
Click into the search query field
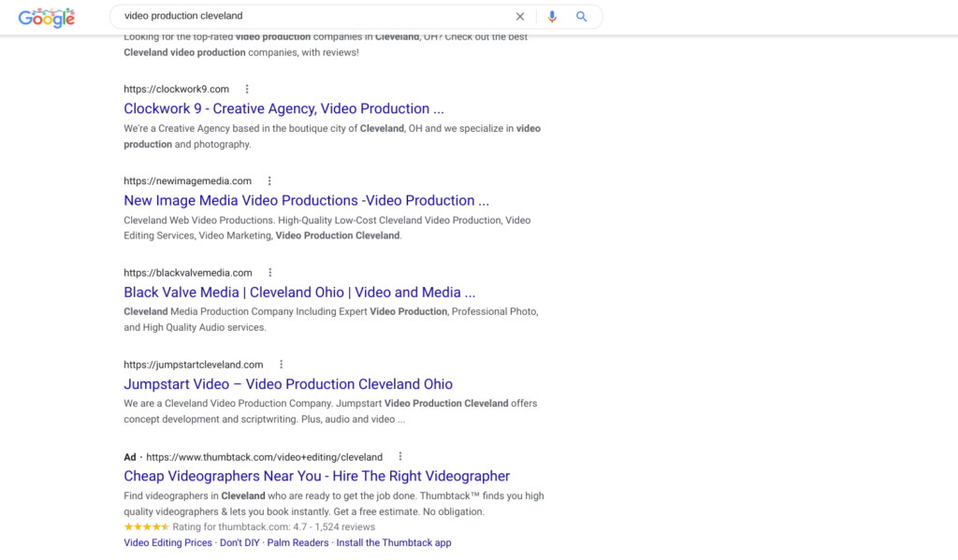(309, 17)
